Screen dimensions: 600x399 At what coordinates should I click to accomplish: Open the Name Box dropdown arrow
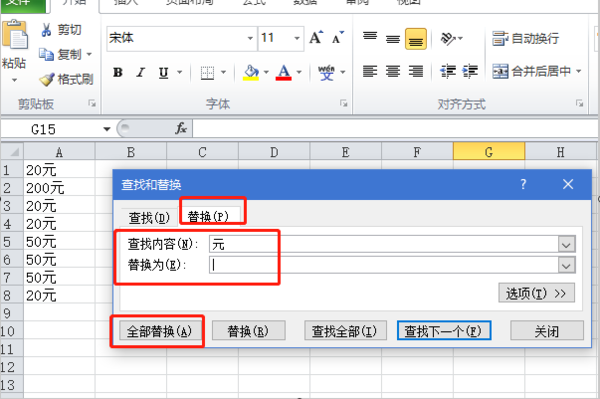click(107, 129)
